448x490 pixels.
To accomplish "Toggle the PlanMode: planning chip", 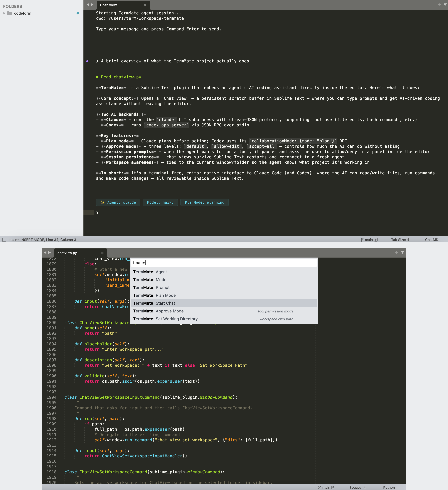I will coord(204,202).
